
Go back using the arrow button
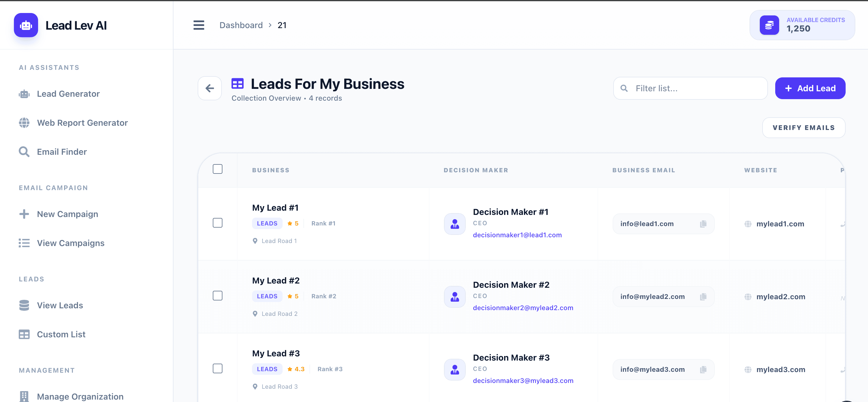tap(210, 88)
